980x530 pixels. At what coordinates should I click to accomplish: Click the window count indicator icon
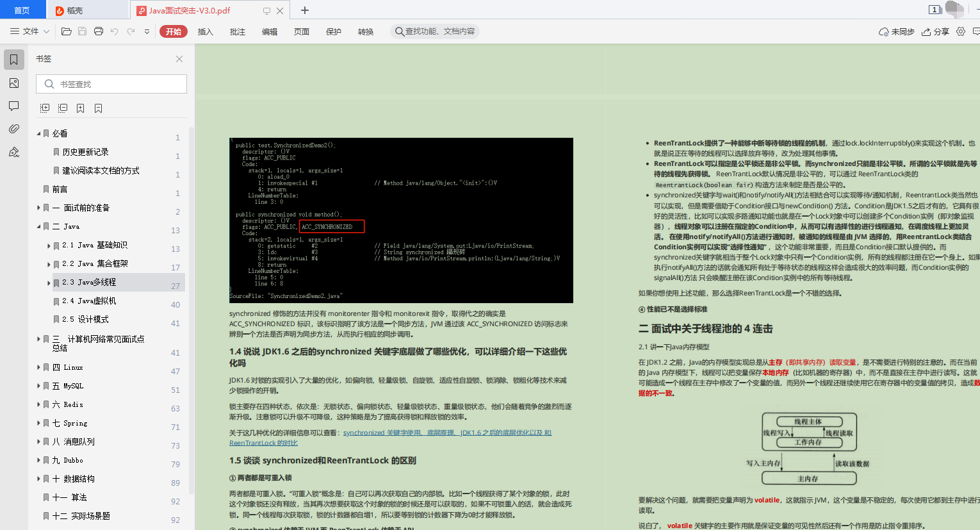point(935,10)
